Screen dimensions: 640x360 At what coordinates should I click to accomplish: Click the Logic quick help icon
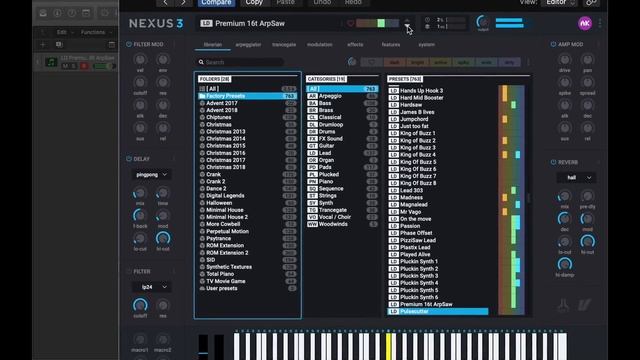pyautogui.click(x=72, y=13)
